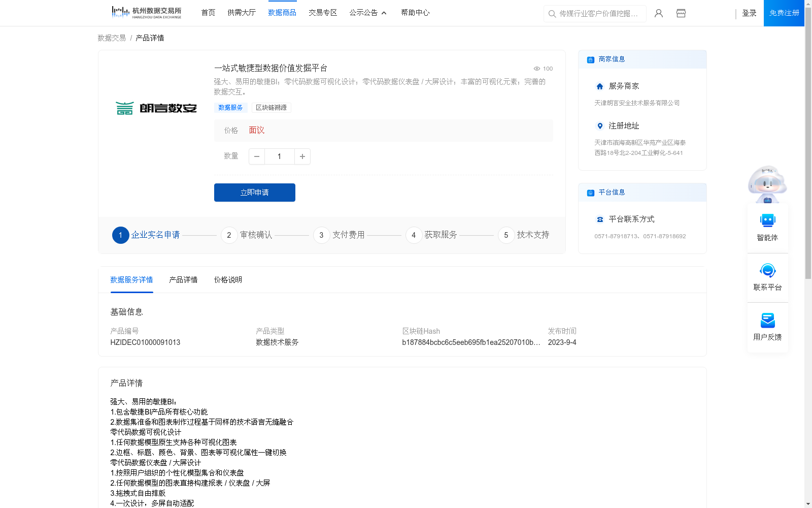Open the Hangzhou Data Exchange logo
Image resolution: width=812 pixels, height=508 pixels.
(147, 13)
